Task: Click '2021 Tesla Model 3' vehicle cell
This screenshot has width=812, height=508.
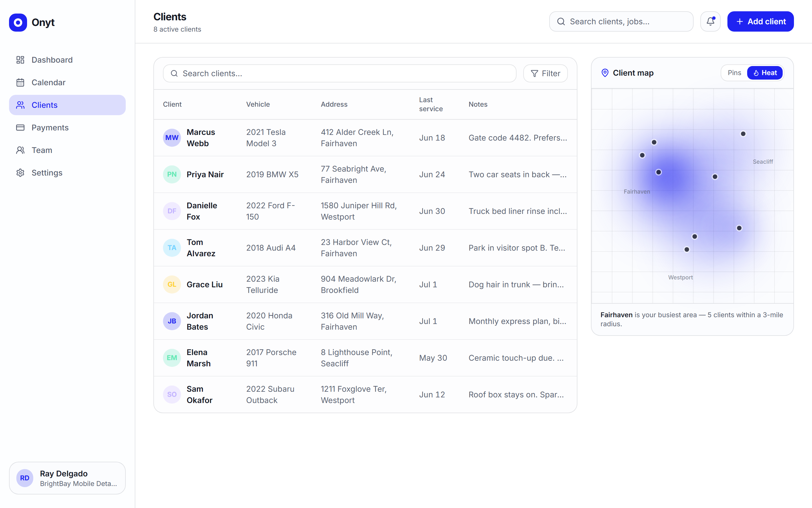Action: 266,138
